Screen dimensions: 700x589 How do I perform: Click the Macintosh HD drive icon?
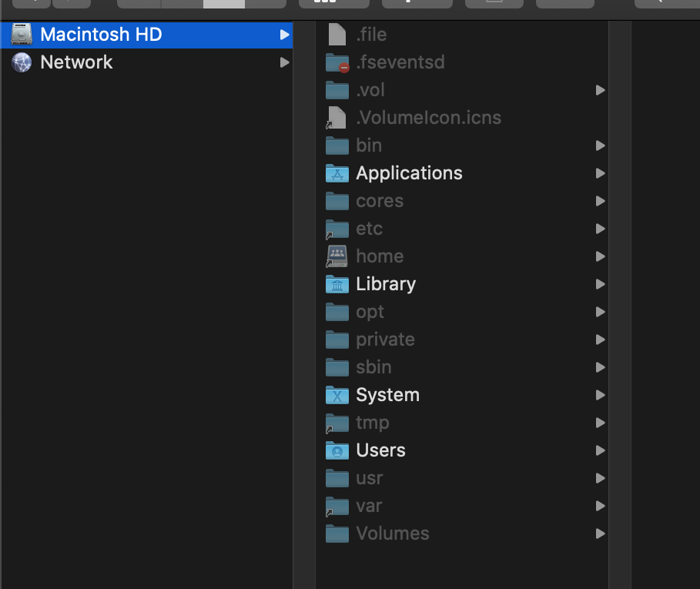22,35
